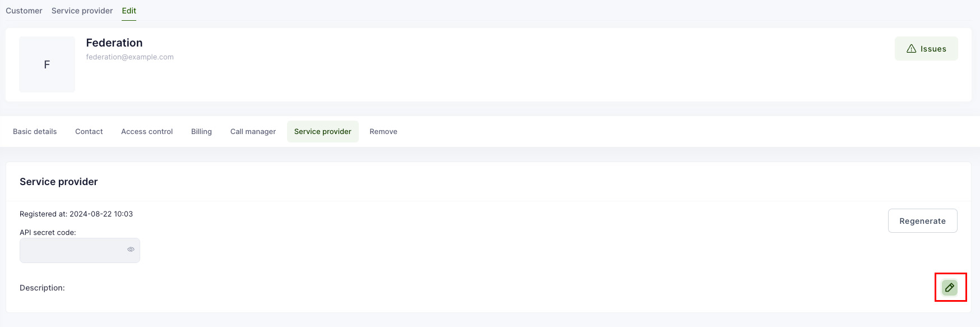
Task: Select the highlighted Service provider tab
Action: click(322, 131)
